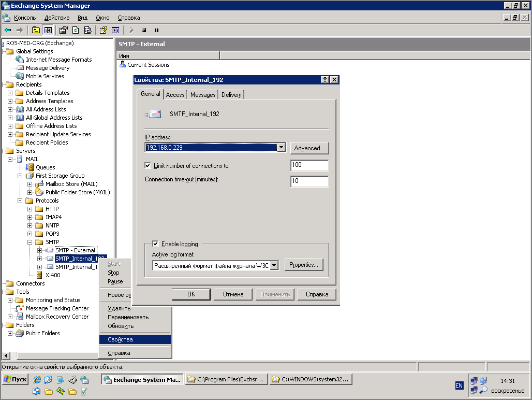
Task: Choose Stop in the context menu
Action: (x=113, y=273)
